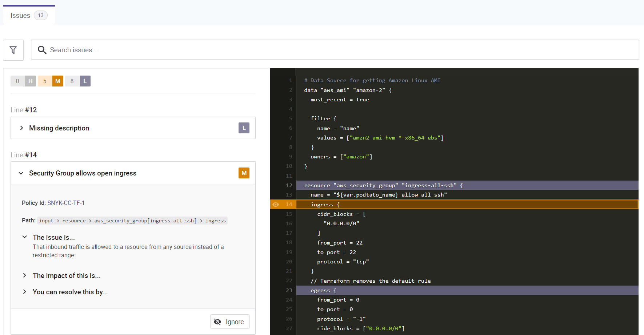Click the orange M severity badge on Security Group issue

coord(244,173)
